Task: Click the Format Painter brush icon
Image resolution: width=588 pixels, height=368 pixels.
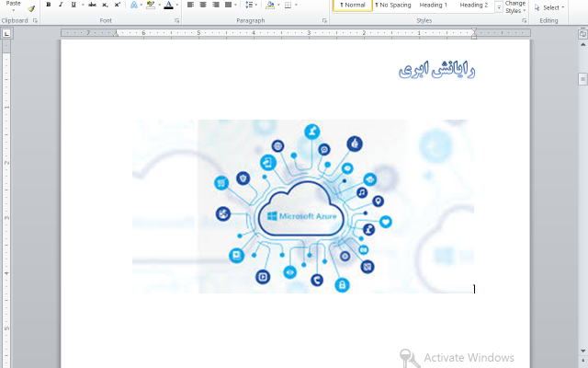Action: click(x=31, y=8)
